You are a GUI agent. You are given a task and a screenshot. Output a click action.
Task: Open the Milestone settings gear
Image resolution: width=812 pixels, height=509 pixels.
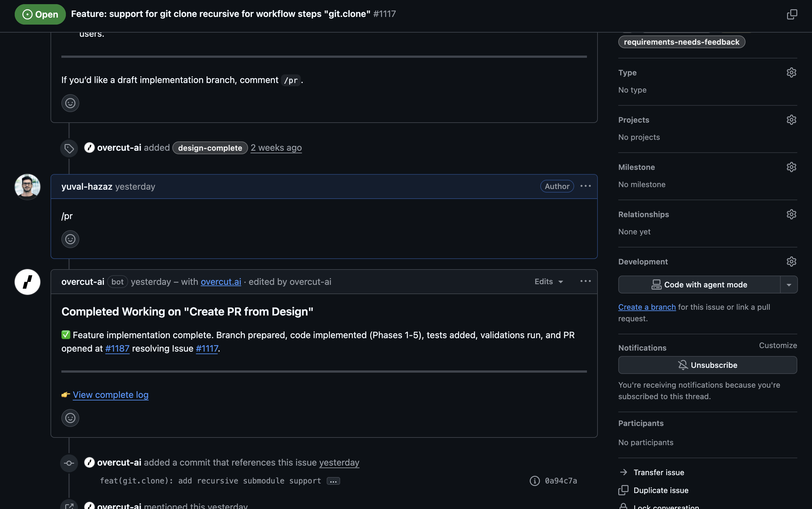pos(791,167)
